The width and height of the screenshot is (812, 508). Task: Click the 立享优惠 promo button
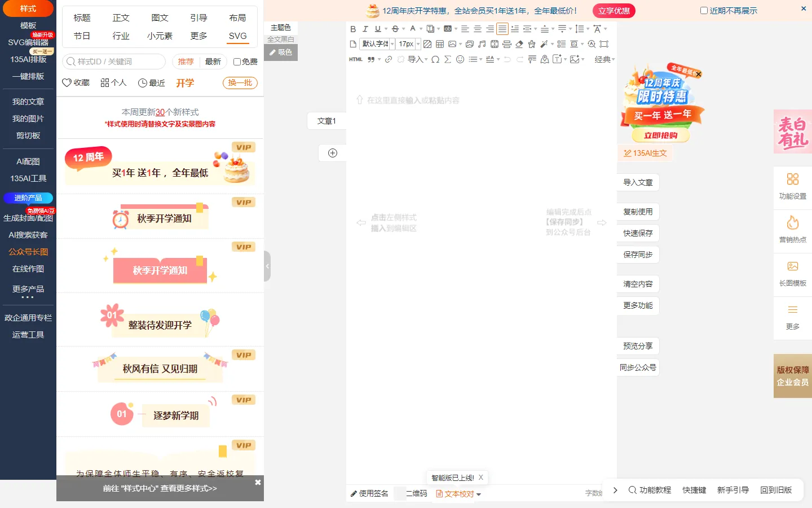pos(614,11)
